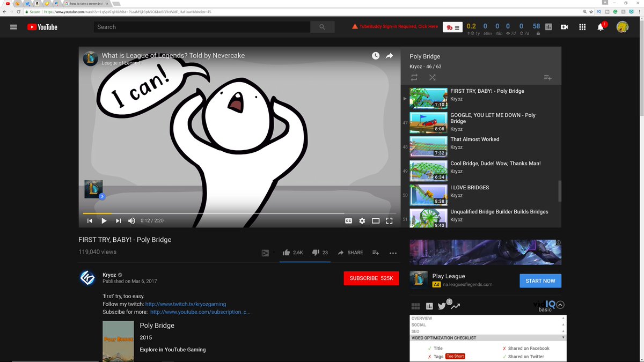Viewport: 644px width, 362px height.
Task: Go to the YouTube home logo
Action: (42, 27)
